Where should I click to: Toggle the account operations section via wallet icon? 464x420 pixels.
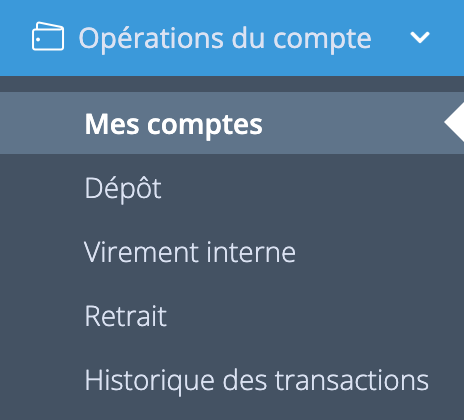point(48,36)
